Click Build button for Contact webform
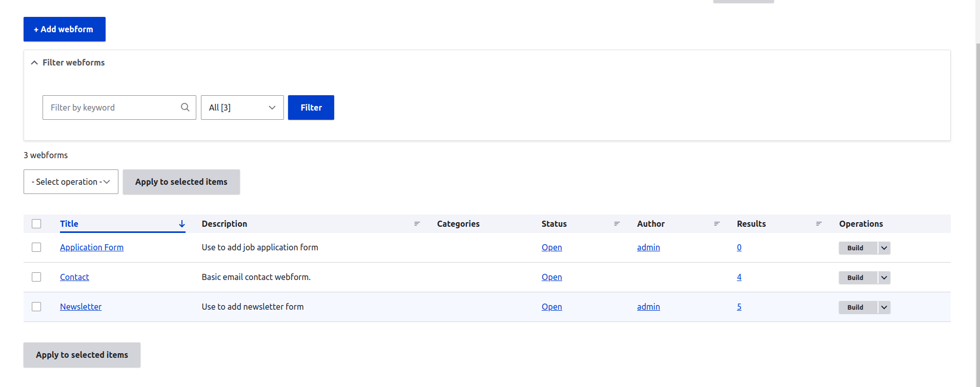This screenshot has height=387, width=980. click(855, 277)
